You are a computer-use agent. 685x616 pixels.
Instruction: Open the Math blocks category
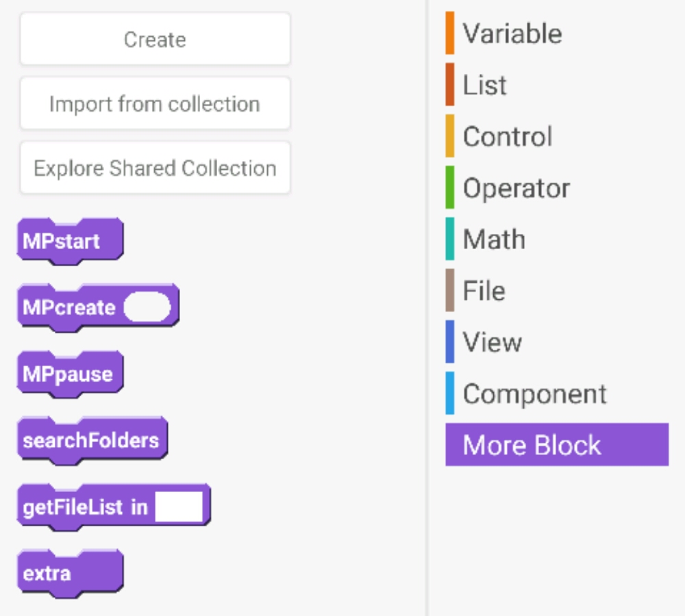pos(494,240)
